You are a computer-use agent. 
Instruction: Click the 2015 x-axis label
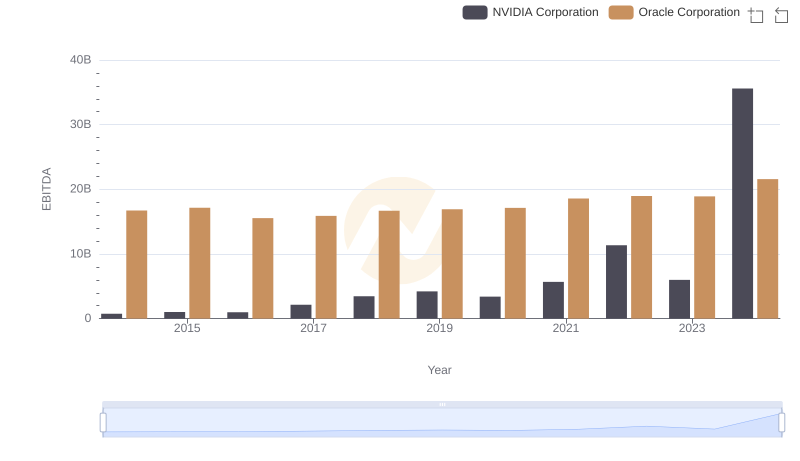pyautogui.click(x=187, y=328)
